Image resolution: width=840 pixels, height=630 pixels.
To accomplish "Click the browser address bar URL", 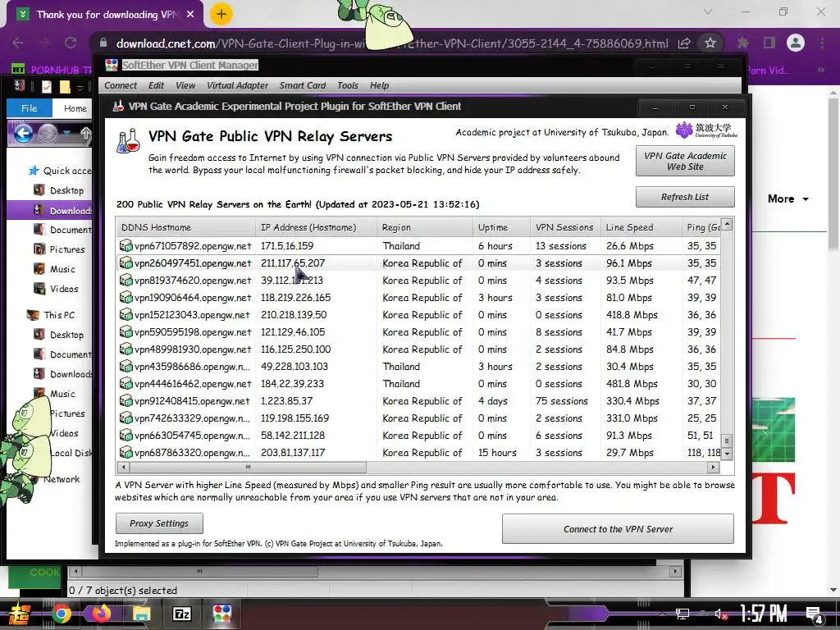I will point(392,43).
